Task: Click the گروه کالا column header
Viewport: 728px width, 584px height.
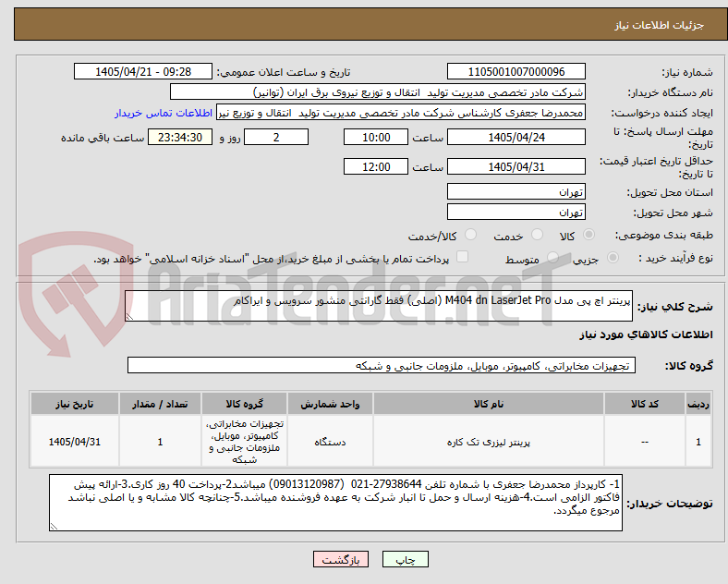Action: (x=244, y=404)
